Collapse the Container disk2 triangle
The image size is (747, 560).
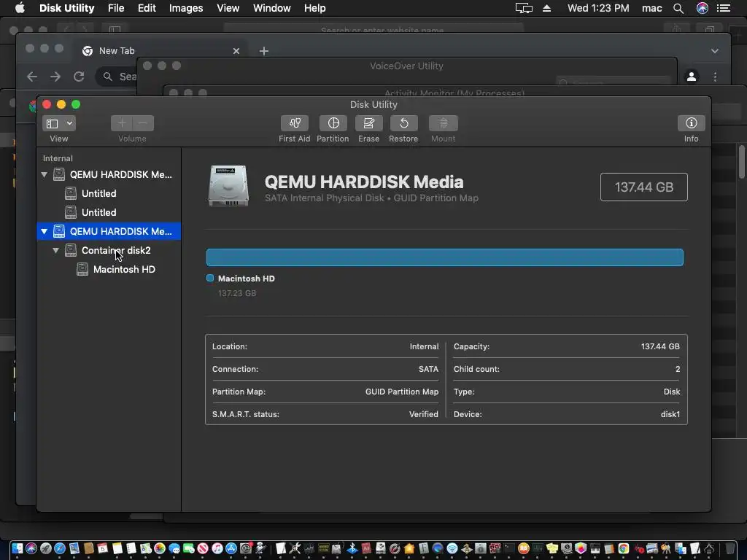coord(55,251)
